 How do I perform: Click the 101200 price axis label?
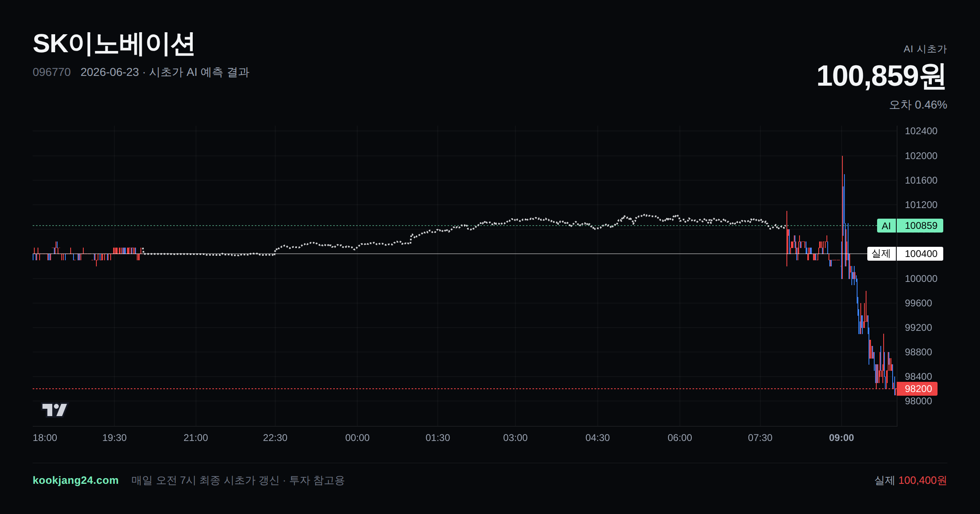click(921, 205)
